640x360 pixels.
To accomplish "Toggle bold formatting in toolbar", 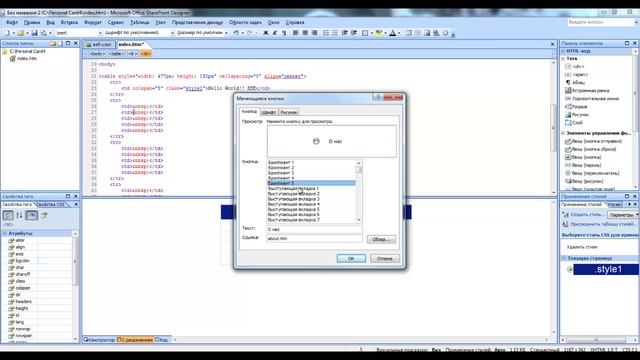I will point(265,33).
